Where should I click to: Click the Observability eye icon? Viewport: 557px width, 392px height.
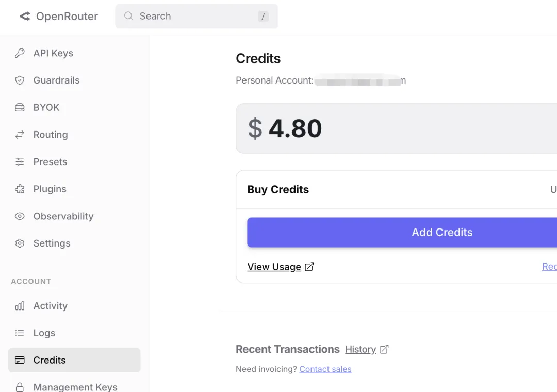20,216
